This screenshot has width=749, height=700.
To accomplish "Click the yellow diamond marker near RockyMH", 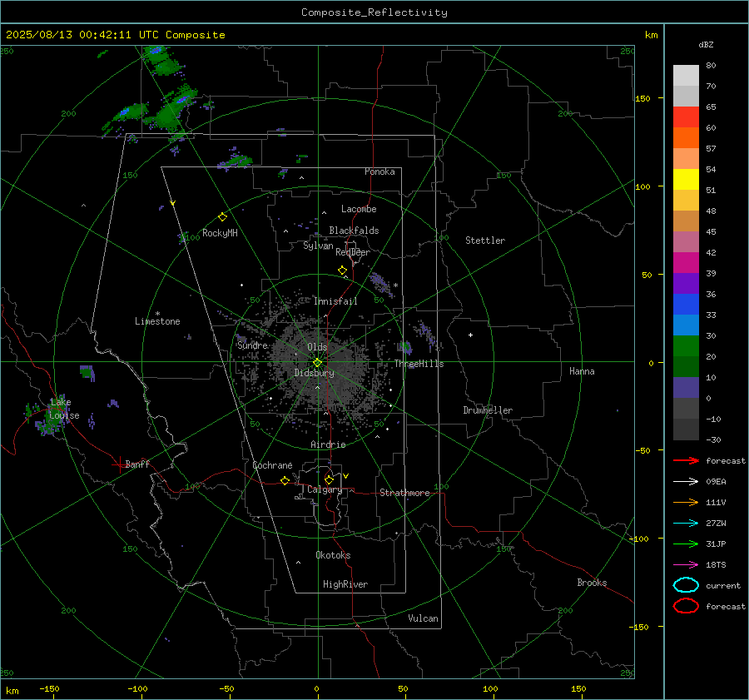I will coord(222,217).
